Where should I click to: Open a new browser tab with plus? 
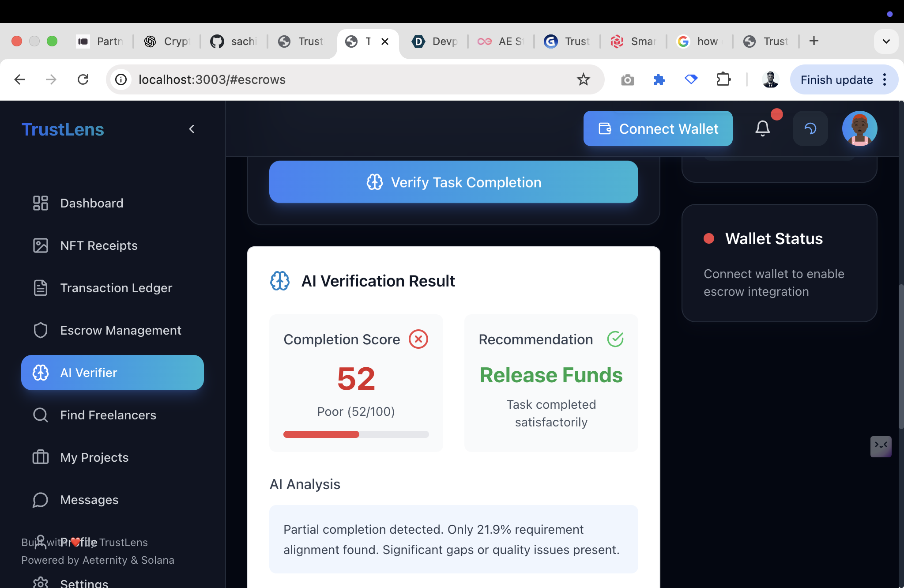point(814,41)
